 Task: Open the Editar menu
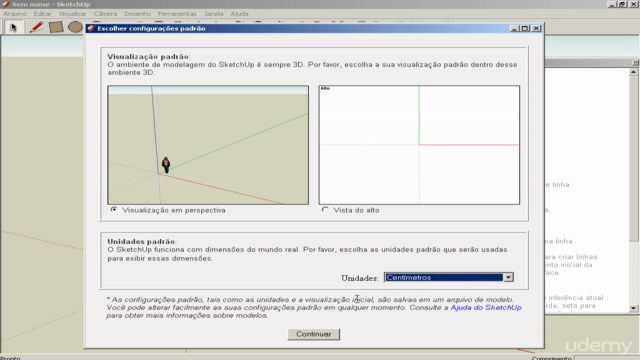42,13
